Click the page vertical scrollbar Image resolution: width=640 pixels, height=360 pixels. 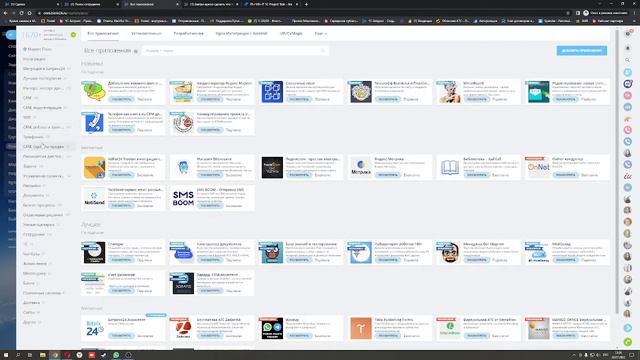point(617,171)
